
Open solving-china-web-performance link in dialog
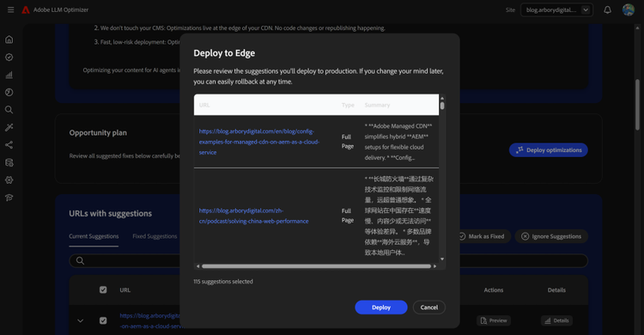point(254,216)
